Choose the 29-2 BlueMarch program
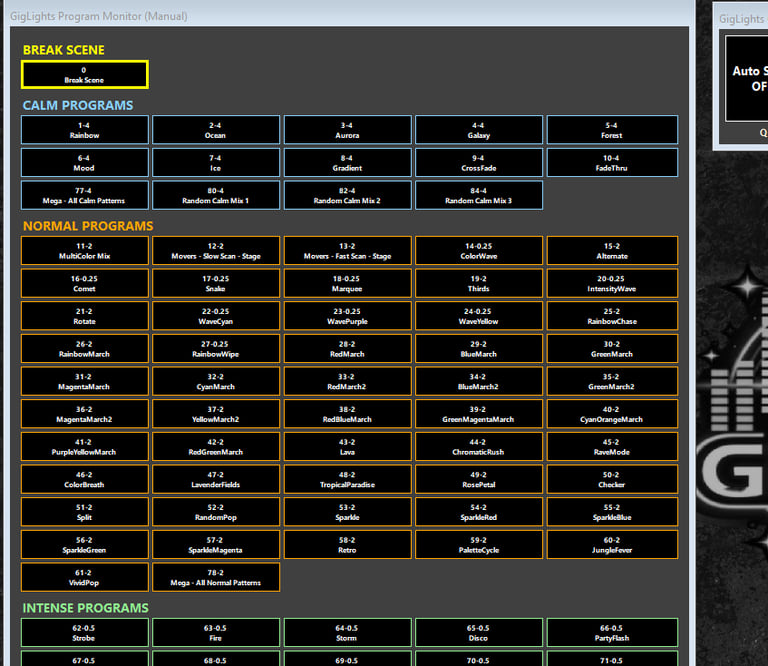 479,349
